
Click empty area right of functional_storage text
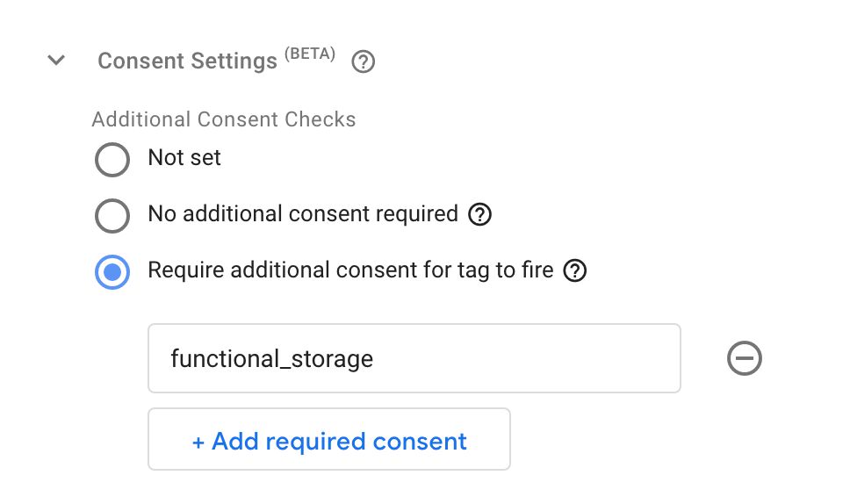[x=526, y=358]
